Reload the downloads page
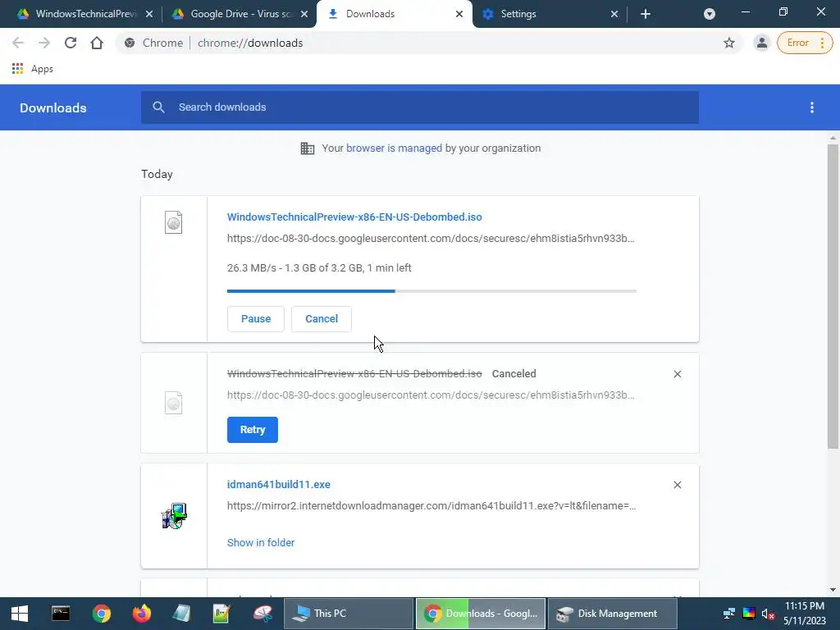Viewport: 840px width, 630px height. [x=71, y=43]
